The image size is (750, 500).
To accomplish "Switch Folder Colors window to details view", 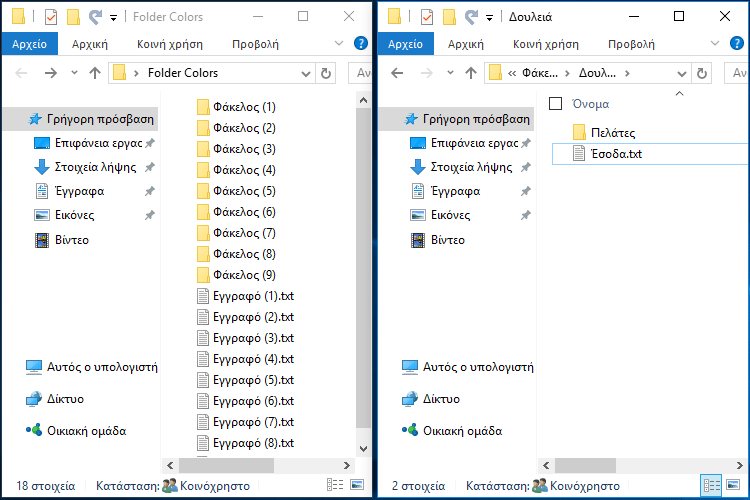I will [335, 485].
